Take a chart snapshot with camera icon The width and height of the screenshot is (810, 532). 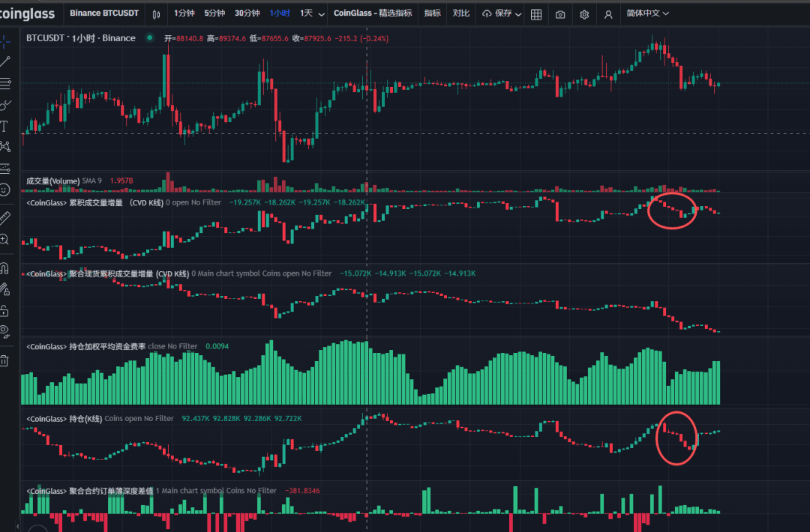[x=560, y=14]
